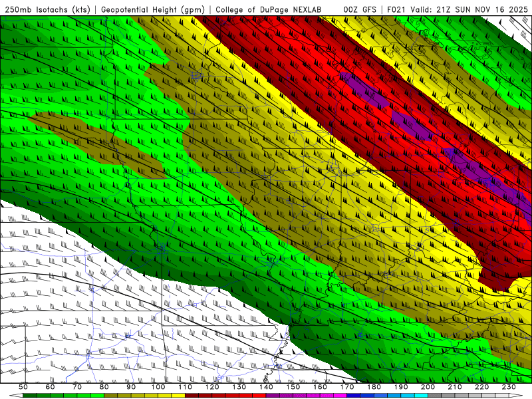
Task: Click the 210 value on the legend
Action: click(x=455, y=387)
